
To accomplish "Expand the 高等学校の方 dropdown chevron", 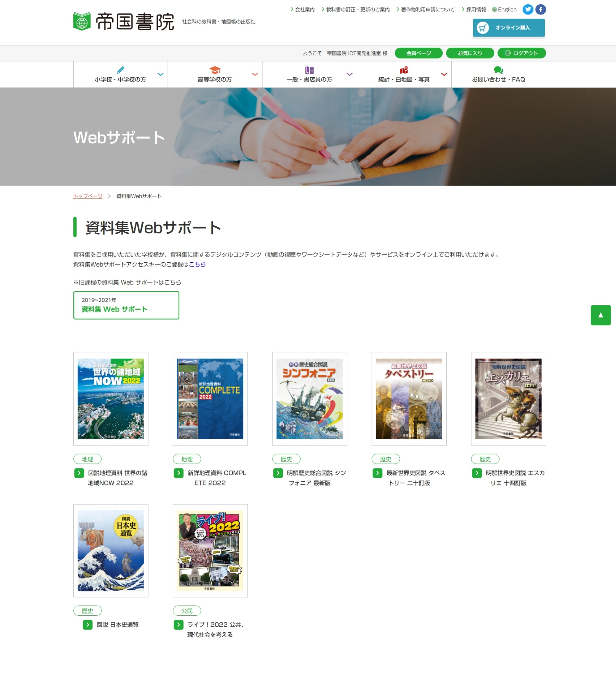I will point(255,74).
